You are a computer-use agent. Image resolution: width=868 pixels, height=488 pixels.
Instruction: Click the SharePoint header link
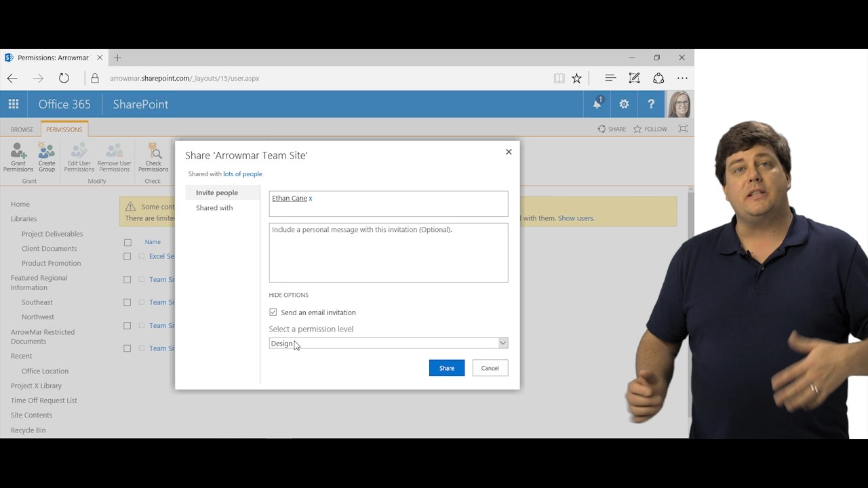(x=140, y=104)
